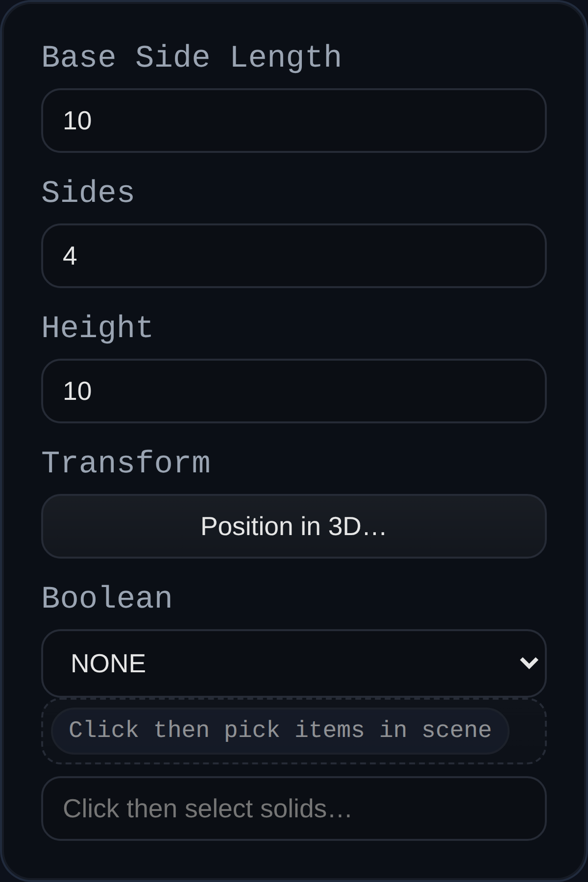Click the dashed item picker area

point(279,729)
